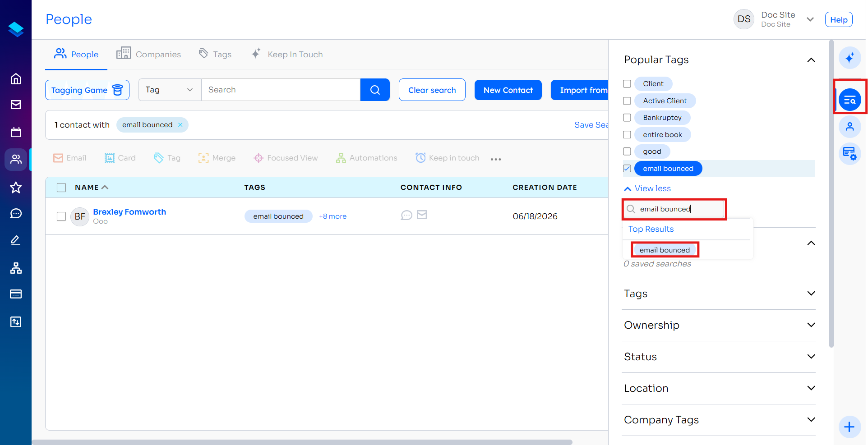
Task: Click the Tagging Game button
Action: tap(87, 90)
